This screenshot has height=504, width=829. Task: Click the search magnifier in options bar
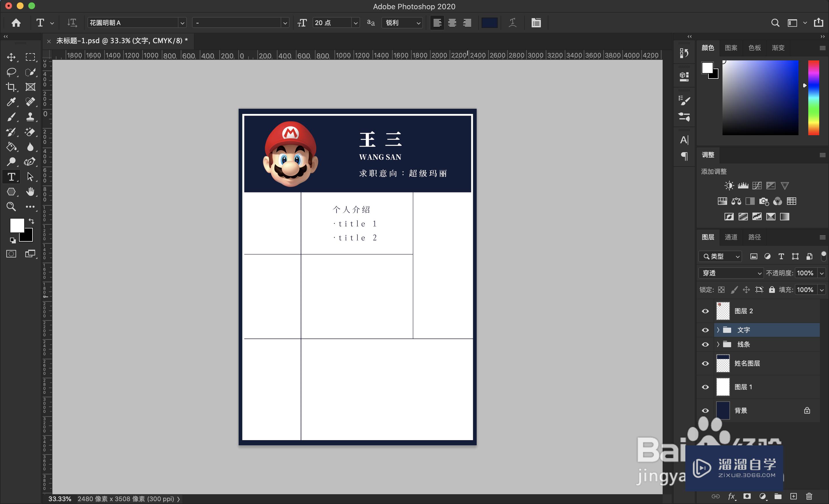point(775,22)
